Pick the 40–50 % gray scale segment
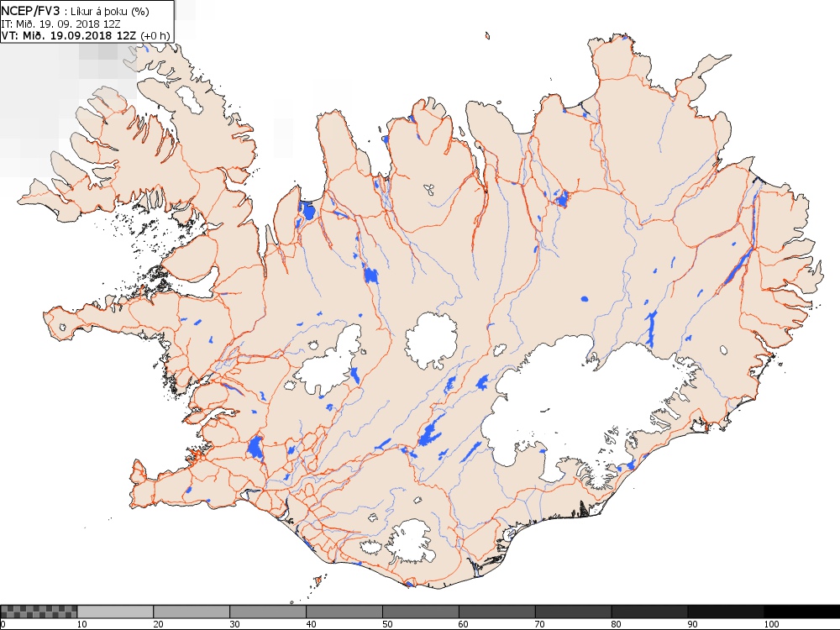Viewport: 840px width, 630px height. (x=344, y=612)
